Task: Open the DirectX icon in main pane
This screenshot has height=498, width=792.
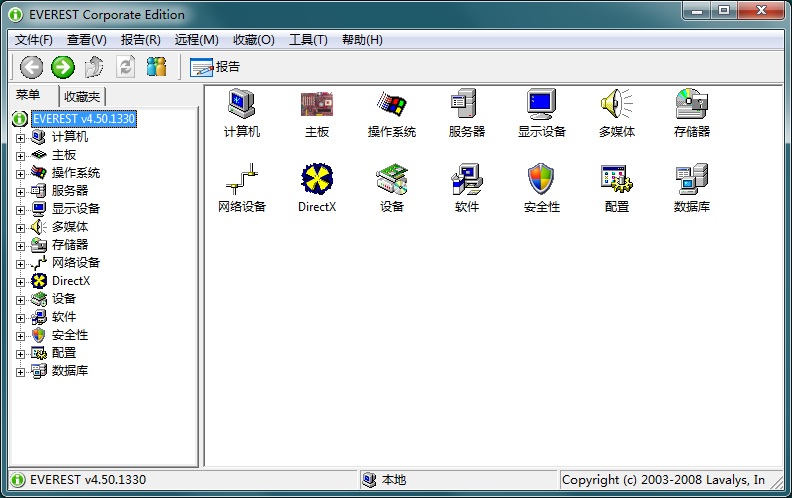Action: tap(317, 179)
